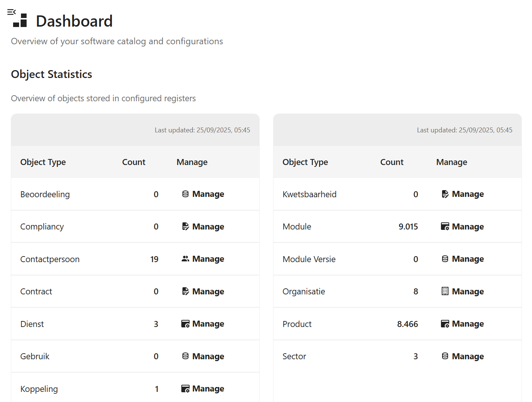Open Manage for Gebruik objects
This screenshot has height=402, width=532.
tap(208, 356)
